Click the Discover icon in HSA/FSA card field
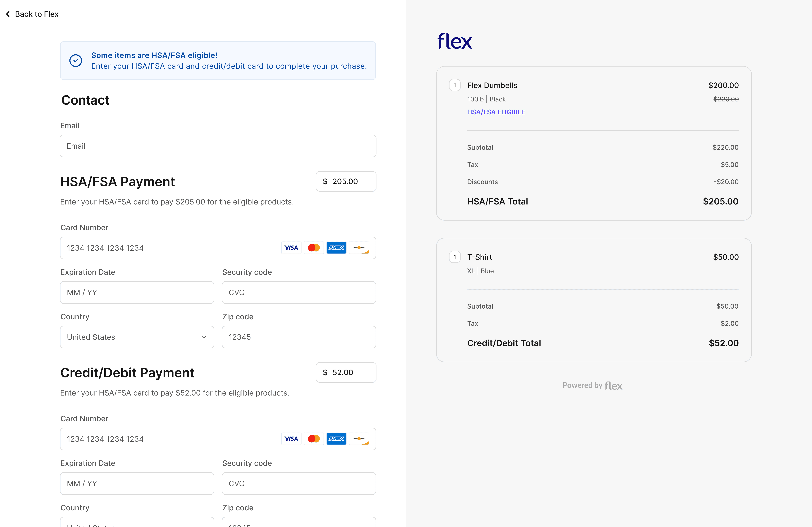 [x=359, y=248]
